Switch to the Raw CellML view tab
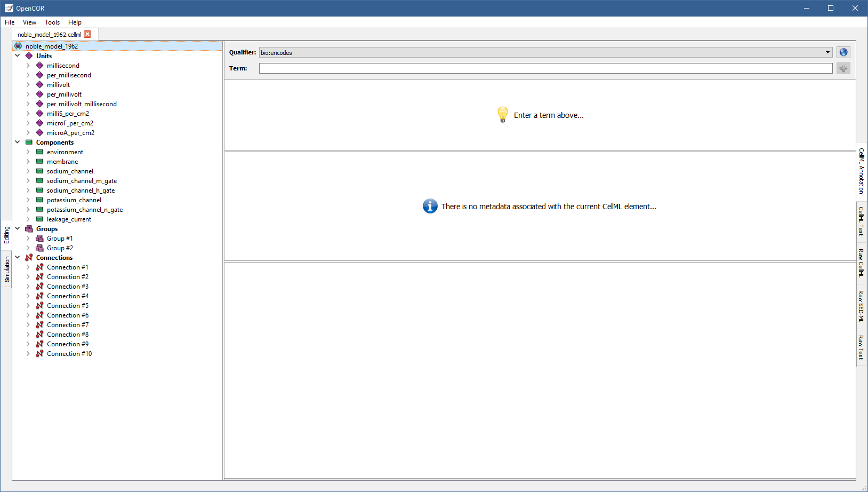The width and height of the screenshot is (868, 492). coord(861,263)
